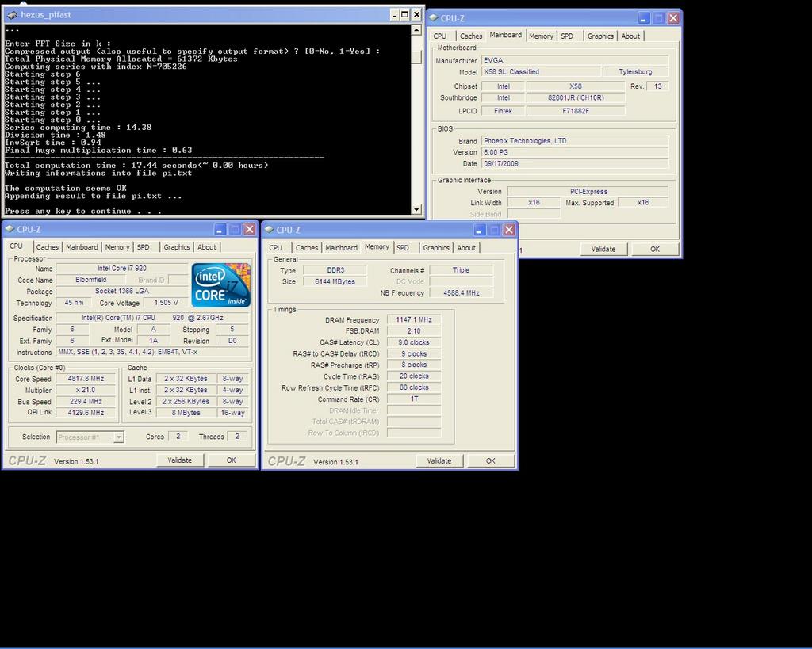
Task: Click the NB Frequency value 4588.4 MHz
Action: (x=462, y=293)
